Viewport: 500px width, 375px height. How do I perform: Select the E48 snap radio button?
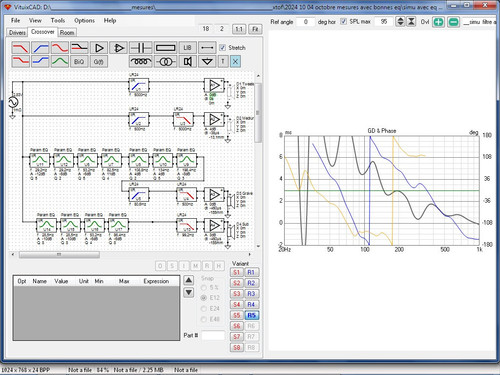(204, 319)
